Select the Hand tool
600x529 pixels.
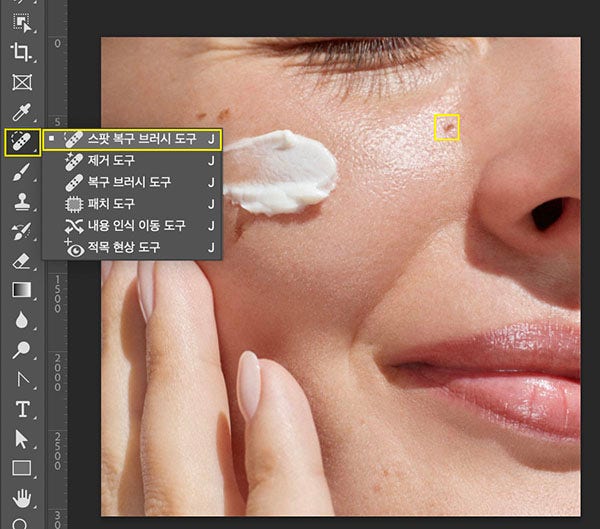click(x=22, y=498)
